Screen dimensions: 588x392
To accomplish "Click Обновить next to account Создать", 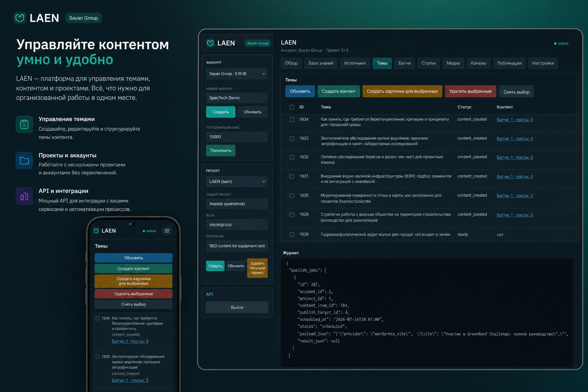I will coord(253,112).
